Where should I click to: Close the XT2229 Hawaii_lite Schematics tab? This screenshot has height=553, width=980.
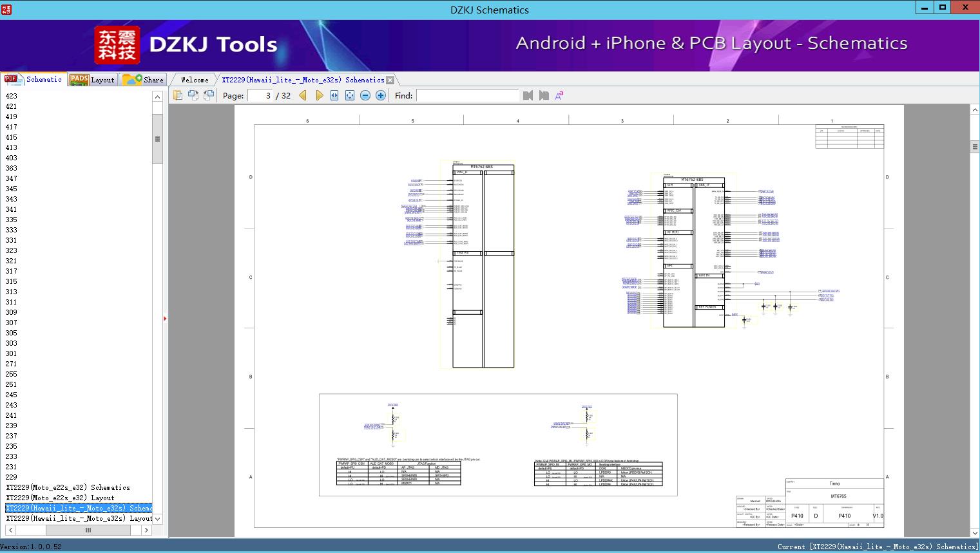coord(390,80)
